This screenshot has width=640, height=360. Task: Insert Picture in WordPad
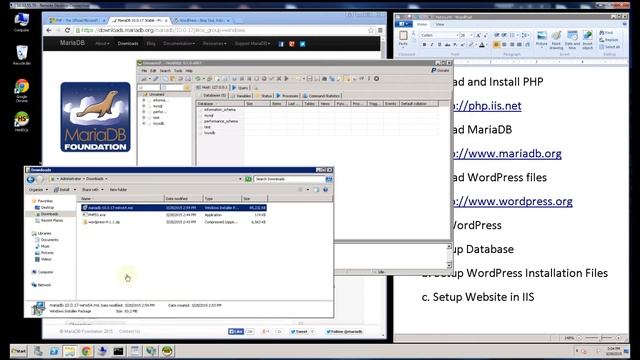pyautogui.click(x=542, y=39)
